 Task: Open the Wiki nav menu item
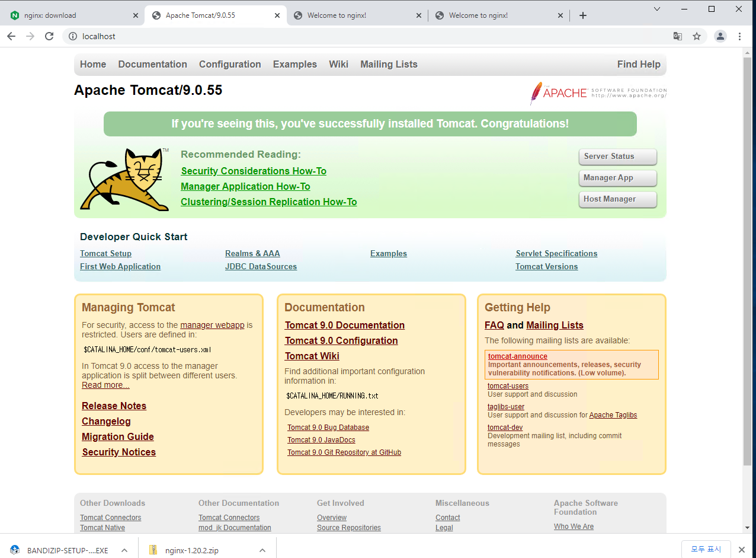[x=339, y=64]
